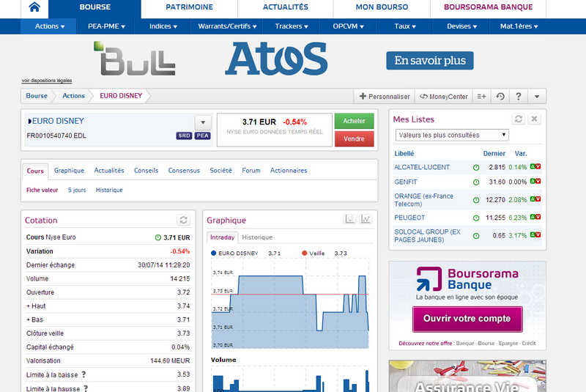
Task: Click the help question mark icon
Action: tap(519, 97)
